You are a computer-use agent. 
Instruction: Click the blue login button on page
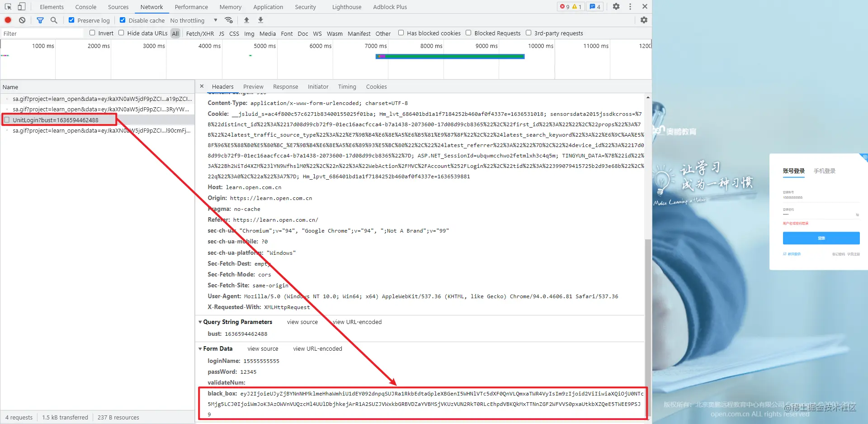(x=821, y=238)
